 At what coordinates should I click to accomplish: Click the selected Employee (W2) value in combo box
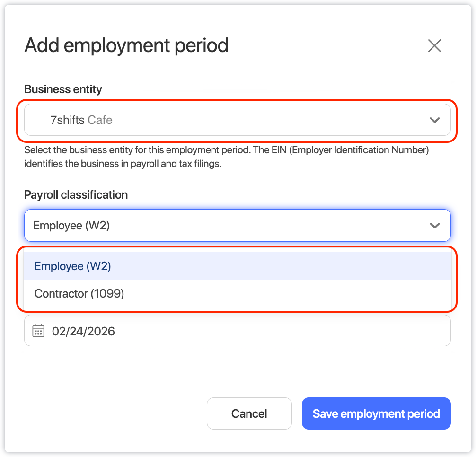coord(71,226)
